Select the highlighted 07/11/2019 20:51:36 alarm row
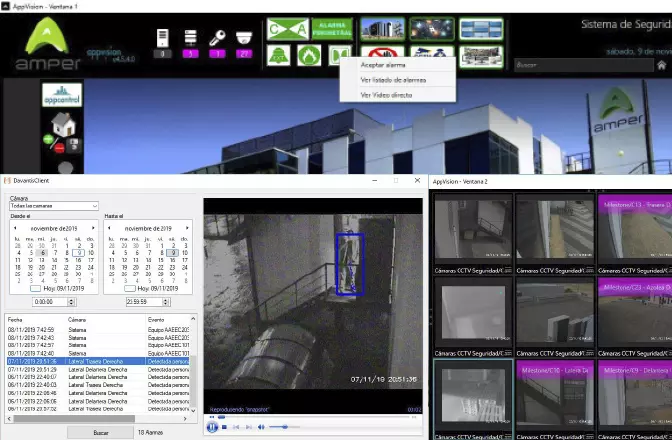The image size is (672, 440). (x=98, y=361)
